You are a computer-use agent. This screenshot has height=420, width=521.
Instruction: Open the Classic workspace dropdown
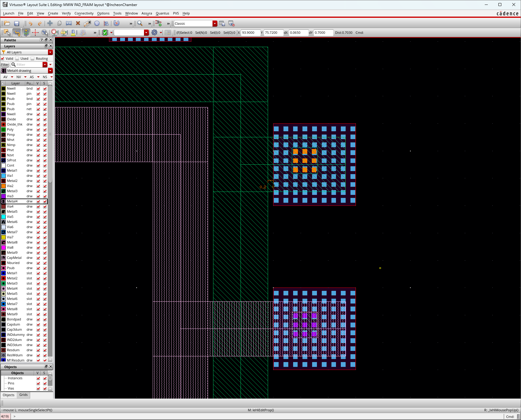(x=215, y=24)
